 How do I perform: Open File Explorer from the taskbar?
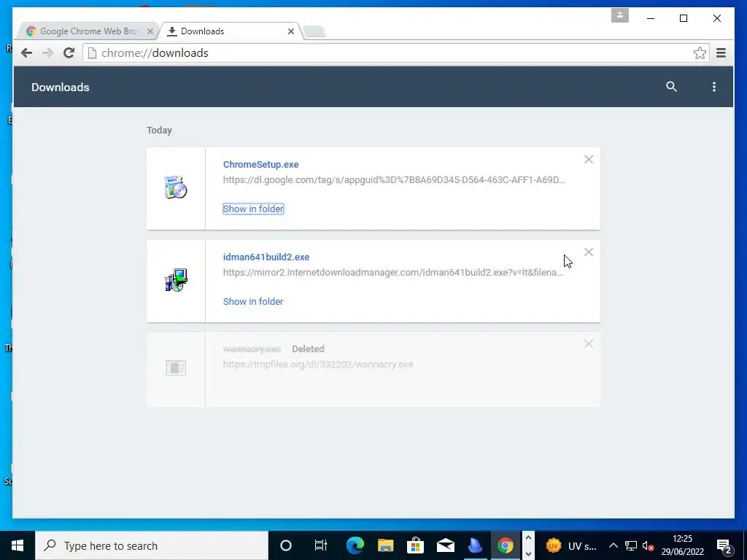[385, 545]
